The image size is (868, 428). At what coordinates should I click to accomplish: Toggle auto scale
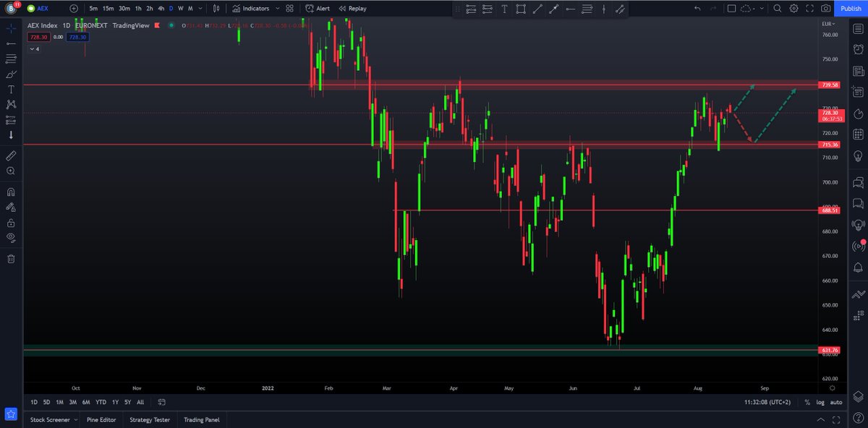tap(836, 402)
